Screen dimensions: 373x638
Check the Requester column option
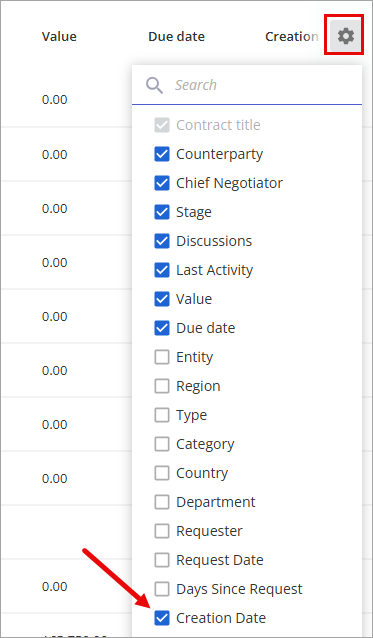(x=162, y=531)
